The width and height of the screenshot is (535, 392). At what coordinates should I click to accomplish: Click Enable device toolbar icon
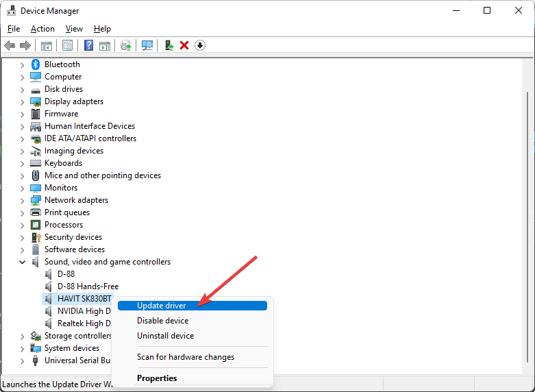point(169,45)
